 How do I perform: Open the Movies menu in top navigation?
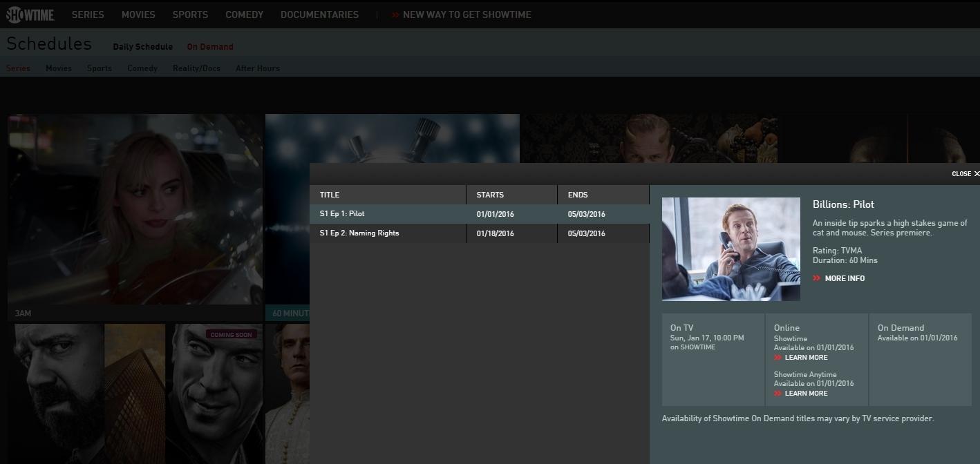pyautogui.click(x=138, y=14)
